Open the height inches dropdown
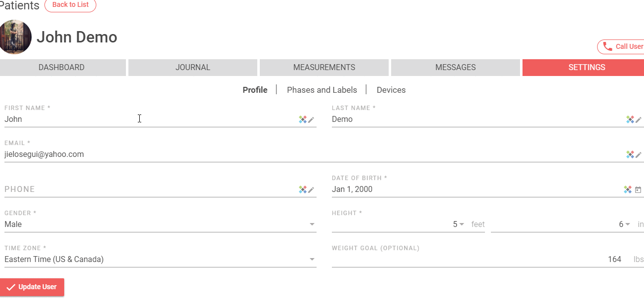This screenshot has width=644, height=301. (628, 225)
